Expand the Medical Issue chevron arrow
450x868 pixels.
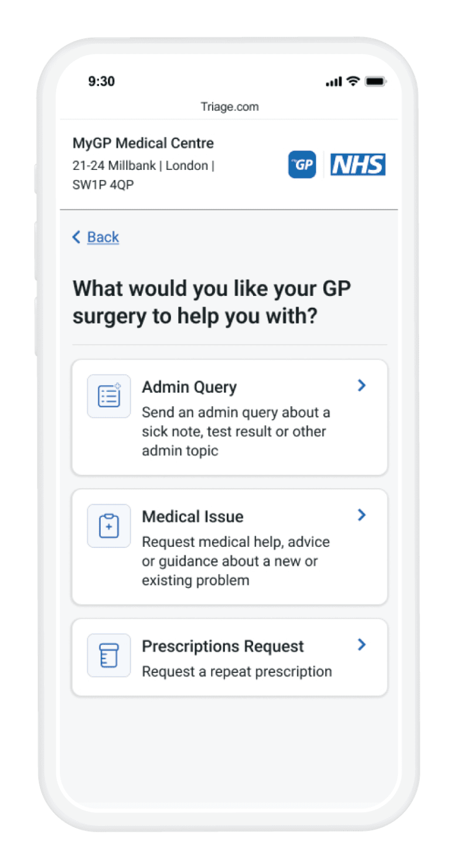tap(362, 515)
